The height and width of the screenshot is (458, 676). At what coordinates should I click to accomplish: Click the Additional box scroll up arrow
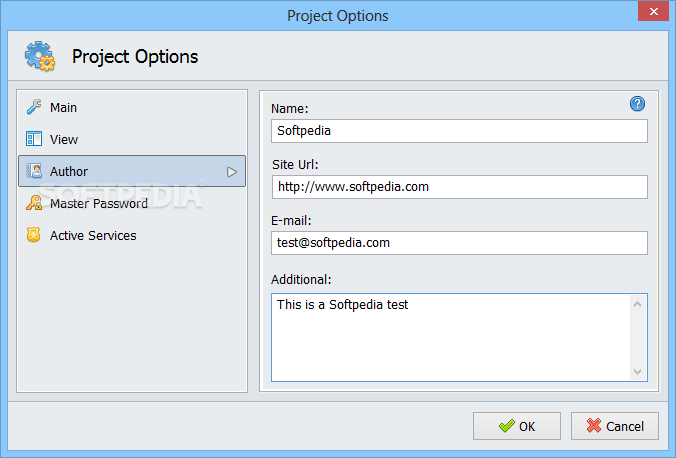tap(638, 304)
